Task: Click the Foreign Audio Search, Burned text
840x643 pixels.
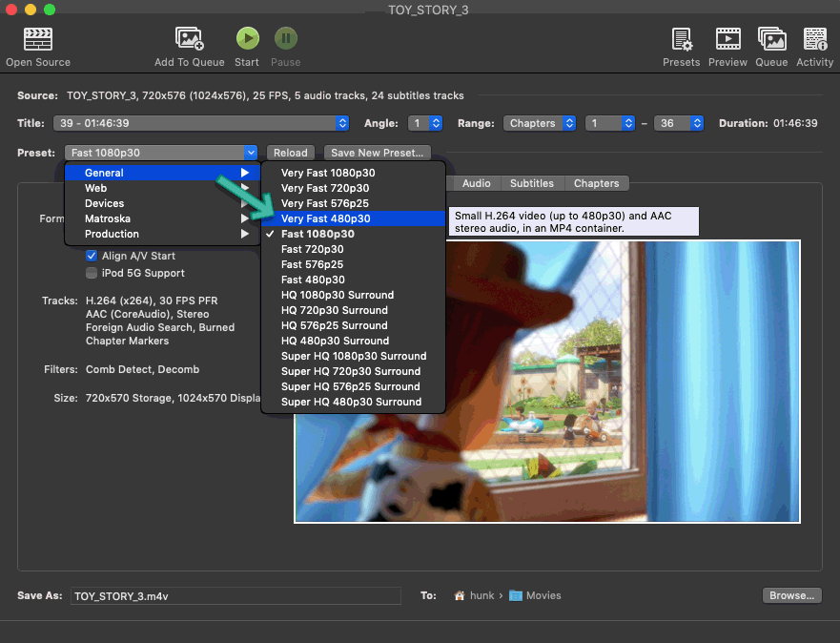Action: tap(160, 327)
